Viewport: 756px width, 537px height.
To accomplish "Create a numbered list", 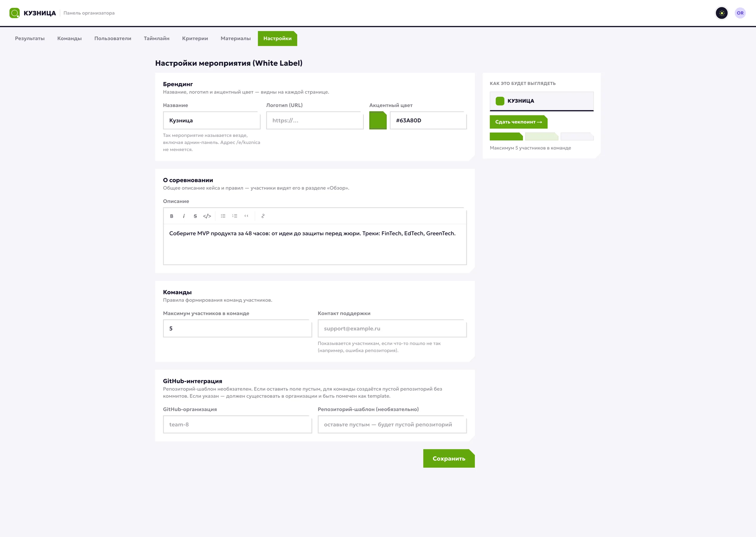I will (x=234, y=216).
